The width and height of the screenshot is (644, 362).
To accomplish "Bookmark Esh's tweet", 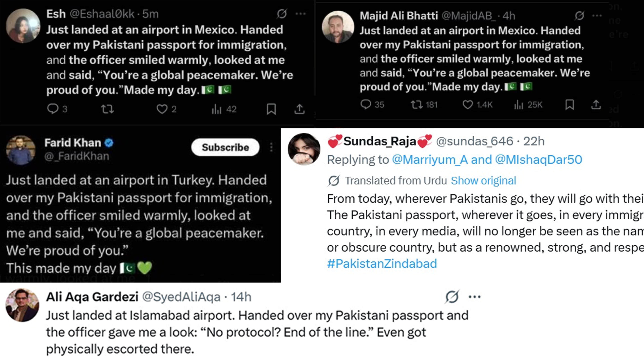I will [271, 109].
